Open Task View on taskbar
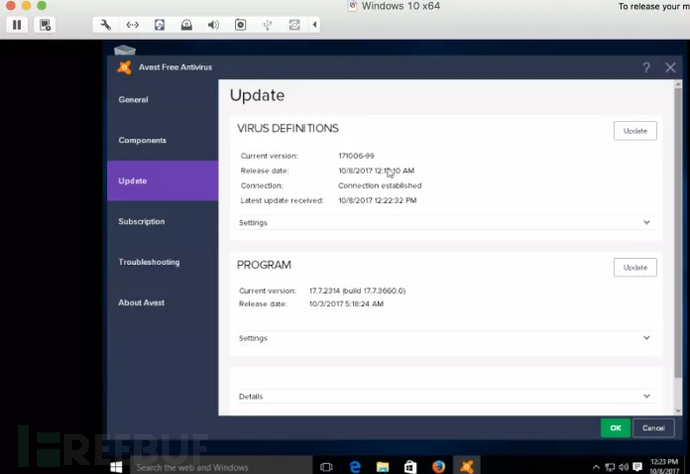This screenshot has width=690, height=474. pos(327,467)
